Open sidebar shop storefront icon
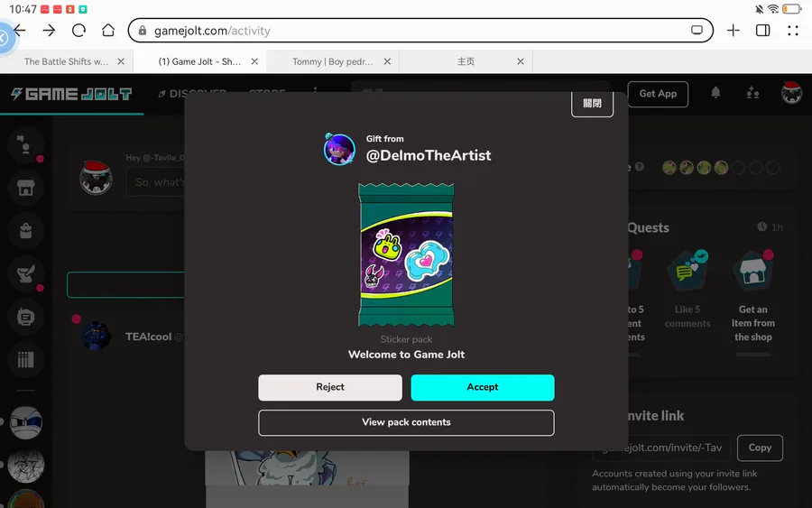 pyautogui.click(x=25, y=188)
